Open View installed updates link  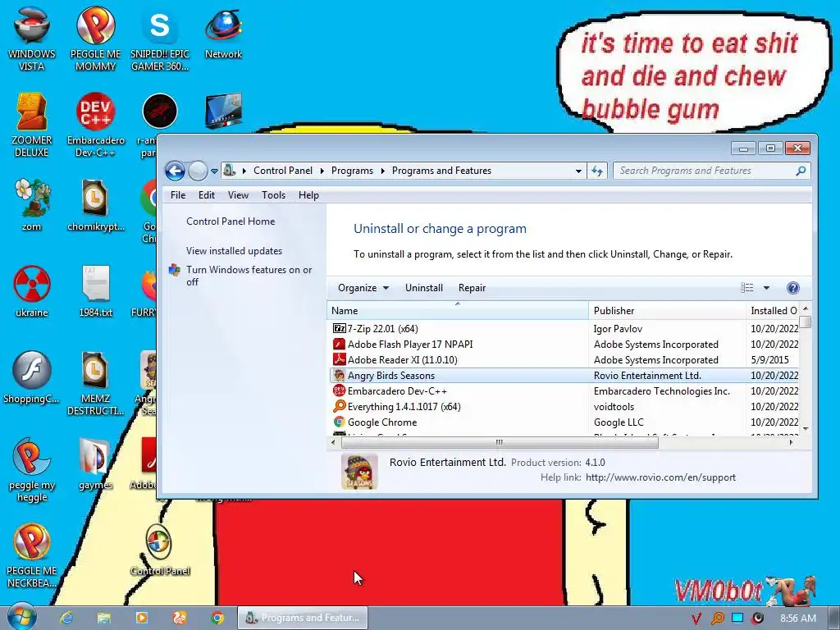234,251
